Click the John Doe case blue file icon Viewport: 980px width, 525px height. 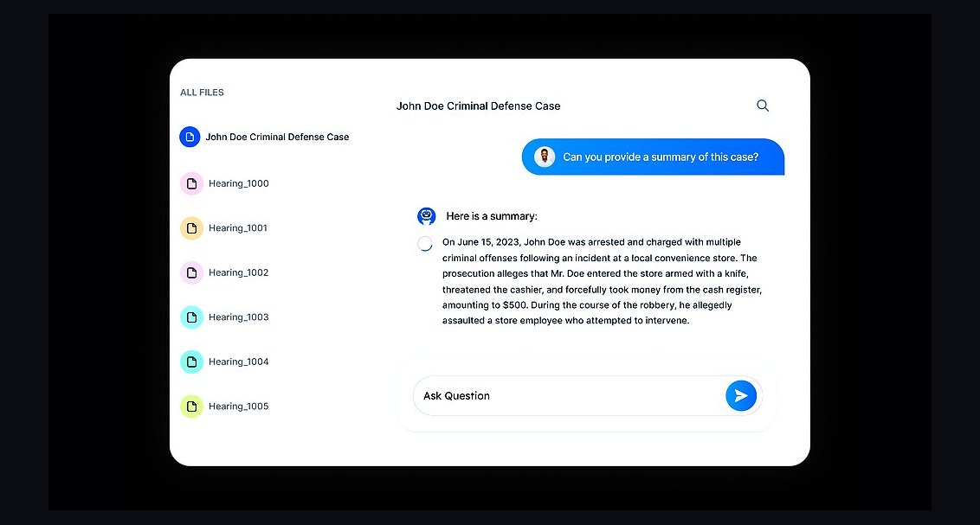[190, 137]
